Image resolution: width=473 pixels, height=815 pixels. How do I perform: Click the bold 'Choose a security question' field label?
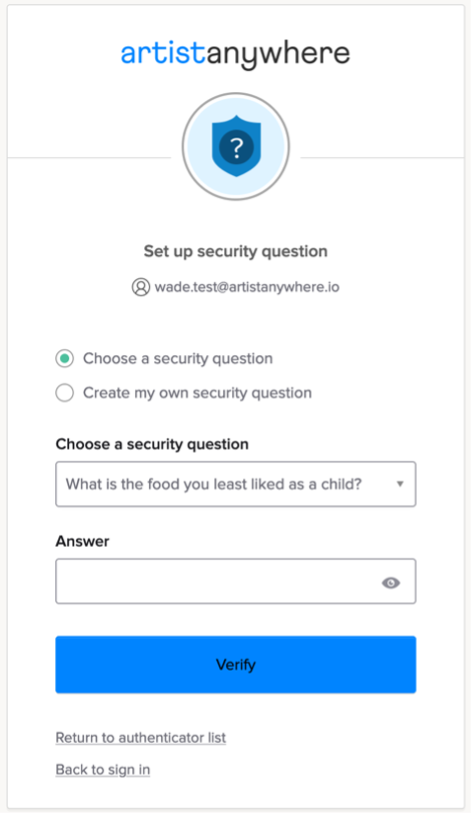[152, 444]
